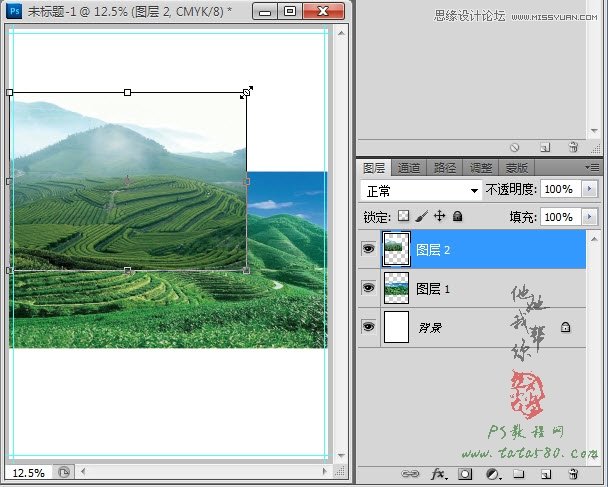Click layers list scroll up arrow
Screen dimensions: 608x487
[594, 239]
